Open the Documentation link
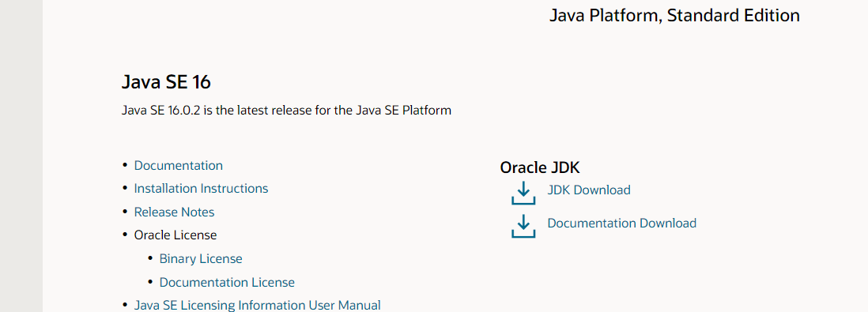The image size is (868, 312). [x=178, y=165]
